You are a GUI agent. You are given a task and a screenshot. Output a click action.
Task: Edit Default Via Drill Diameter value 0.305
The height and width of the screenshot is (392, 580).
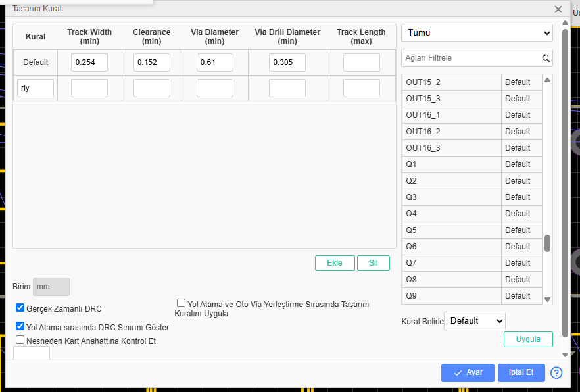[x=287, y=62]
